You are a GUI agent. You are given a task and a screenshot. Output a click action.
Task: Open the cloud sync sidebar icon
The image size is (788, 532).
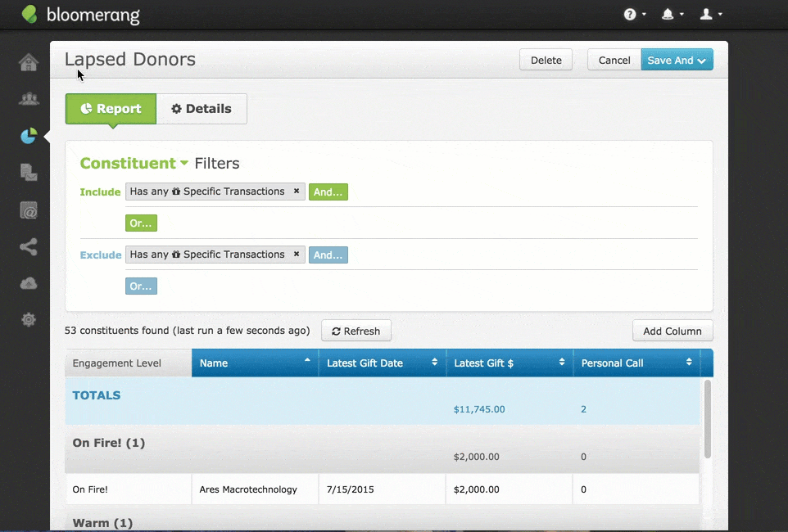[x=29, y=282]
